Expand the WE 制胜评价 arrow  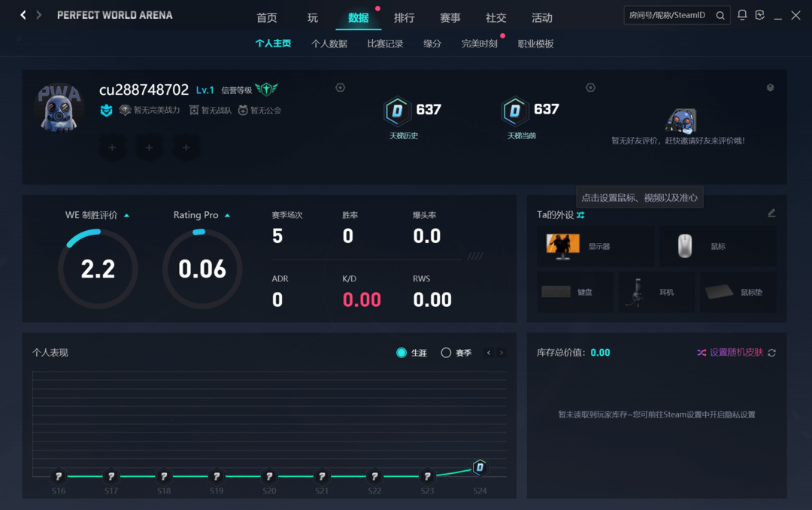pos(127,216)
